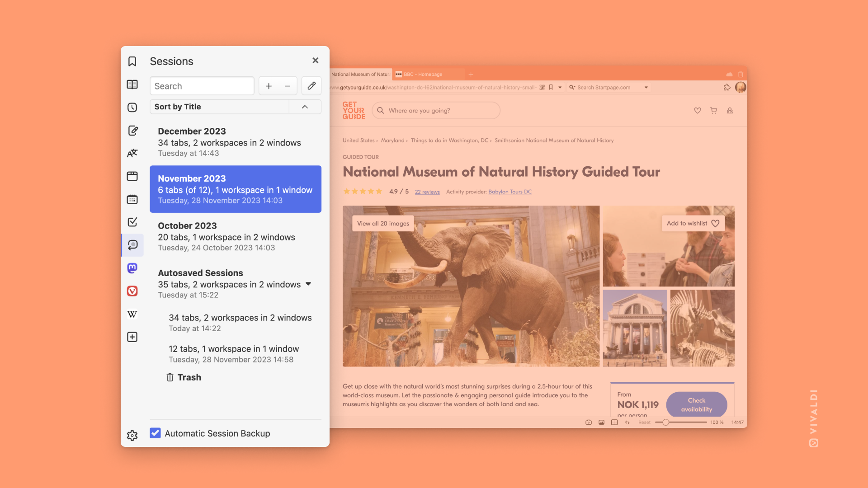Select November 2023 session entry

point(235,189)
